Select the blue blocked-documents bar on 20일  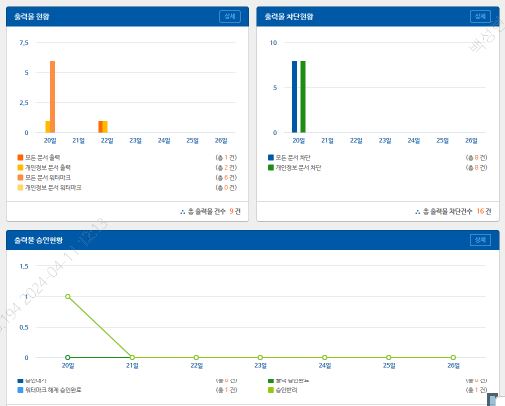point(294,97)
